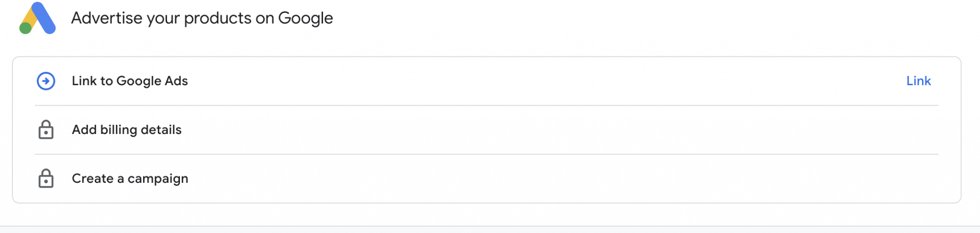Click the circled arrow icon beside Link to Google Ads
This screenshot has width=980, height=233.
[46, 81]
